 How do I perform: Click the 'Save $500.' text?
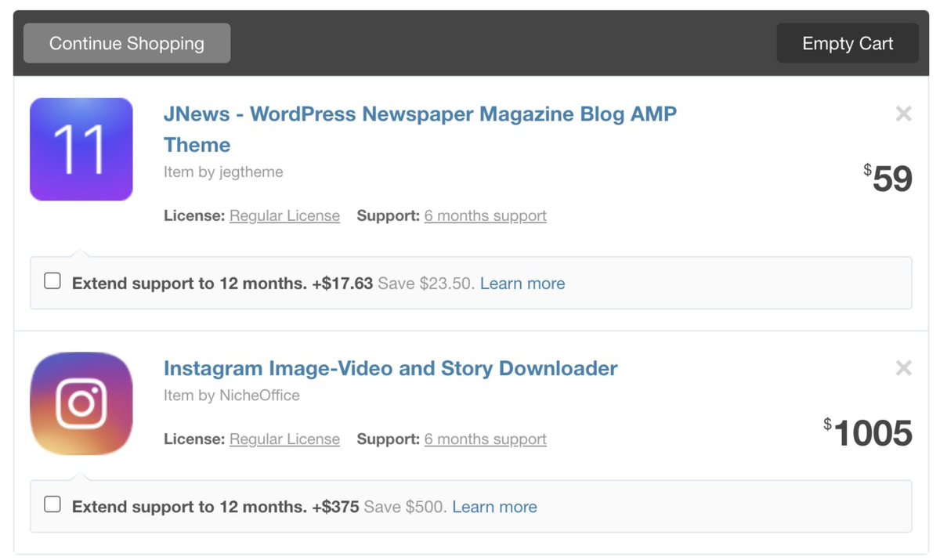[x=405, y=507]
